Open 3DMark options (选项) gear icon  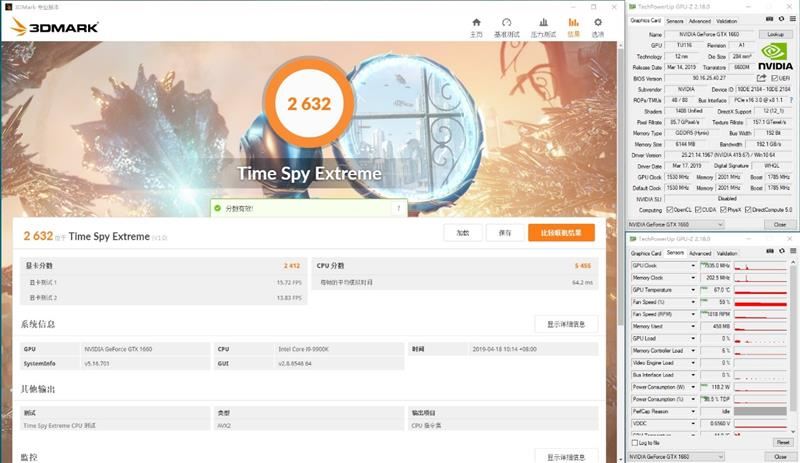point(598,22)
